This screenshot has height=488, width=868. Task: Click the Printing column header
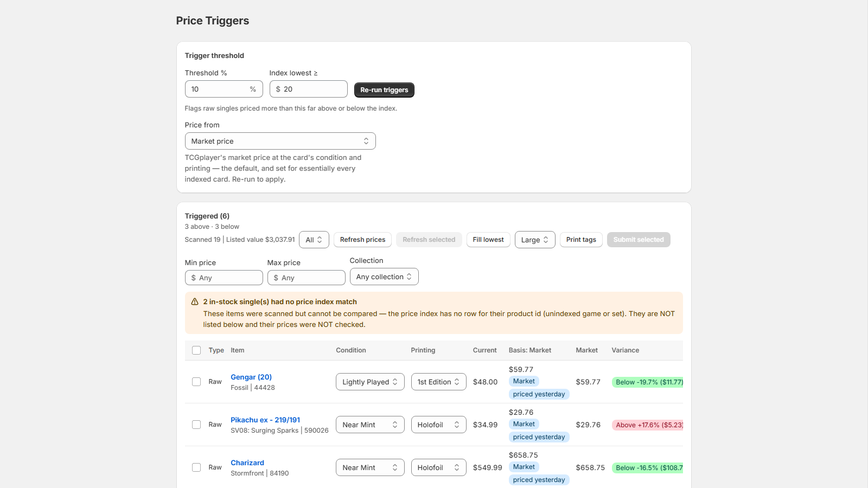tap(423, 350)
